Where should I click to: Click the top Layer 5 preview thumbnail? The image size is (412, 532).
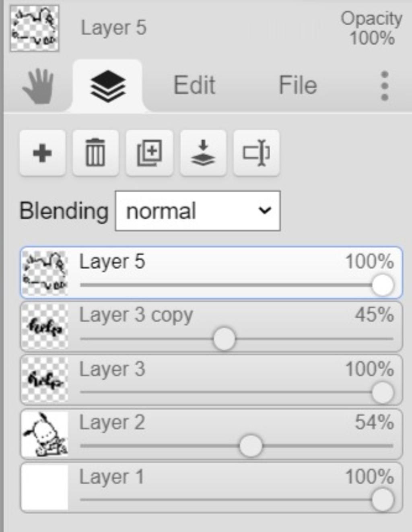35,28
